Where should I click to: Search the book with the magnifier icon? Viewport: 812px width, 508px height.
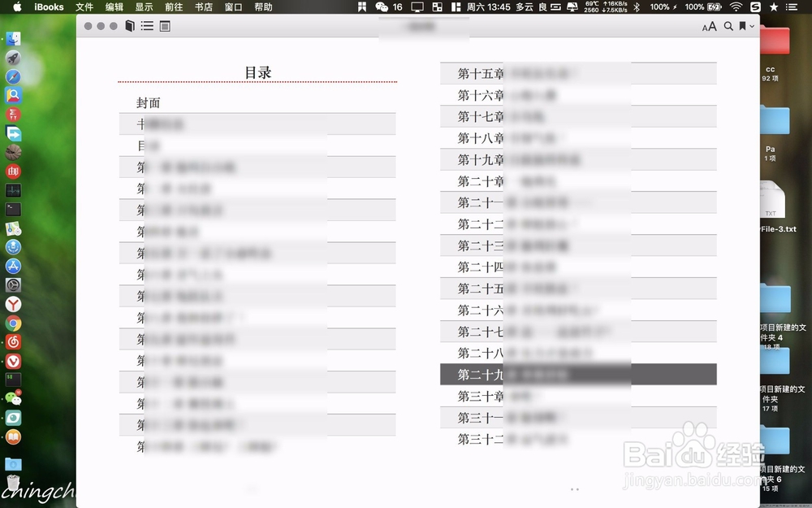click(x=729, y=26)
